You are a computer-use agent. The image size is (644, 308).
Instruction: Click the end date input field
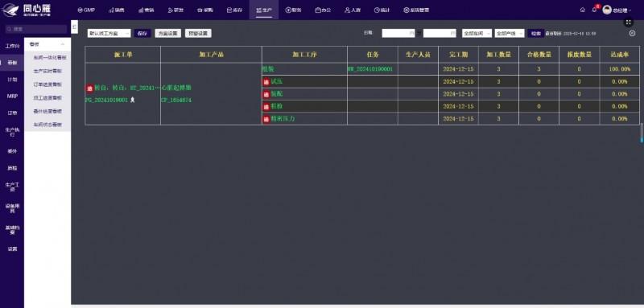click(x=440, y=33)
